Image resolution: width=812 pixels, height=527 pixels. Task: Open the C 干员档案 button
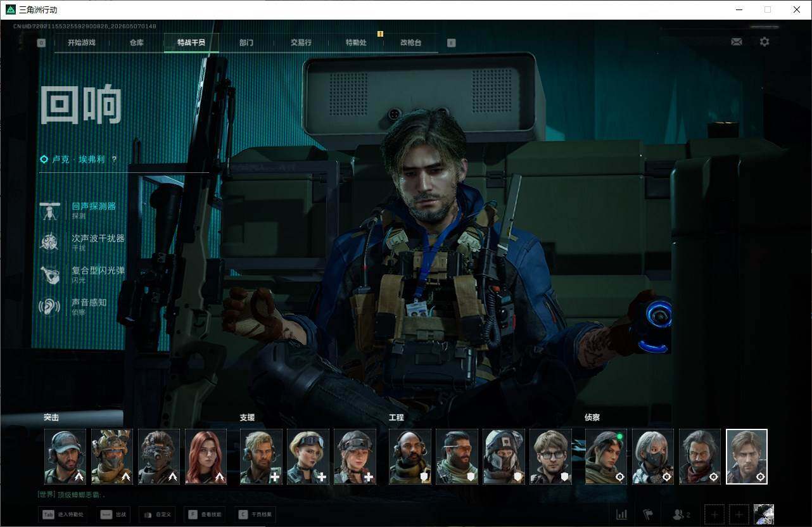pos(255,515)
